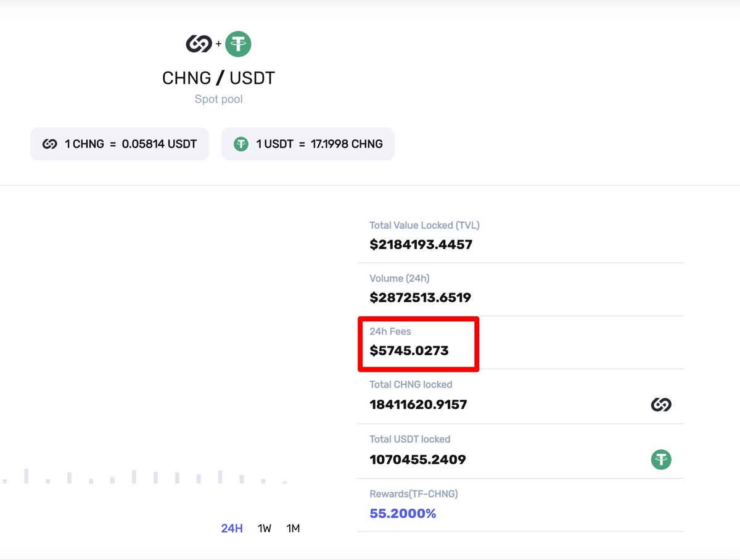Select the 24H chart range

[x=232, y=529]
